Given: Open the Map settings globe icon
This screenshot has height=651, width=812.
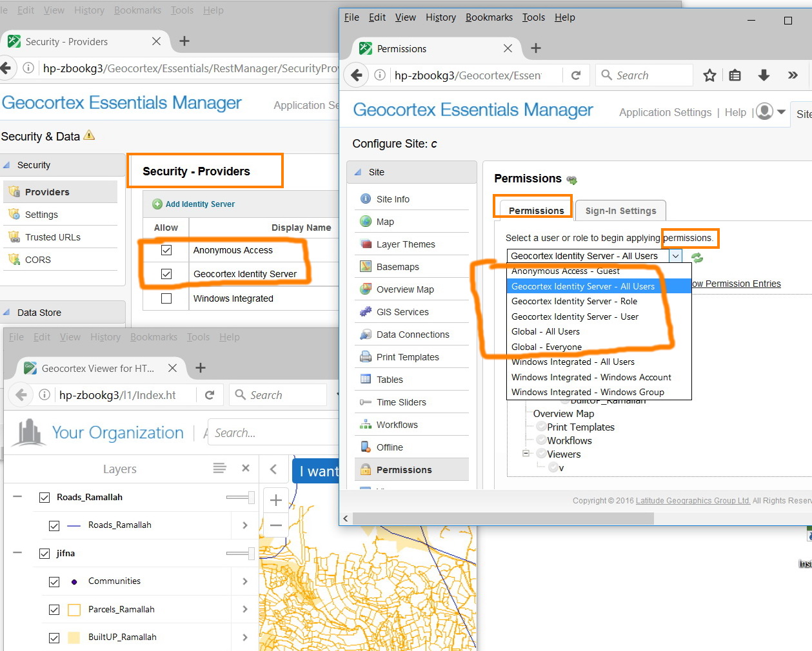Looking at the screenshot, I should point(366,222).
